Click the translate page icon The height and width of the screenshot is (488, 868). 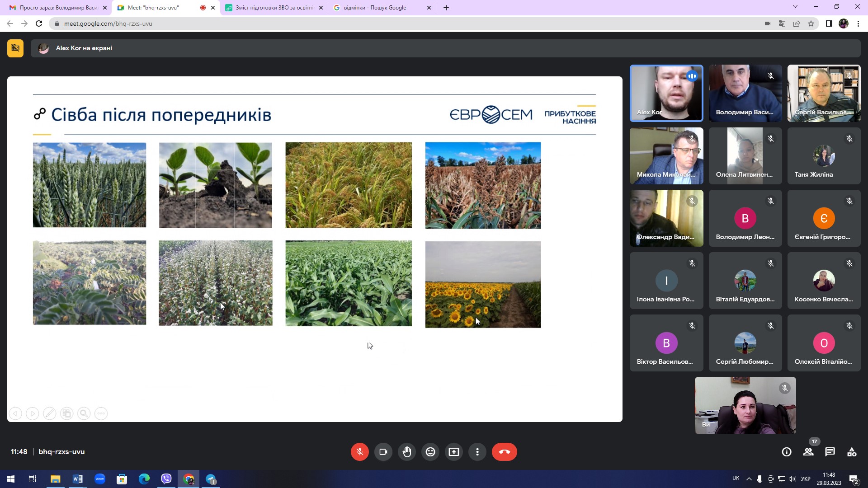pyautogui.click(x=782, y=23)
